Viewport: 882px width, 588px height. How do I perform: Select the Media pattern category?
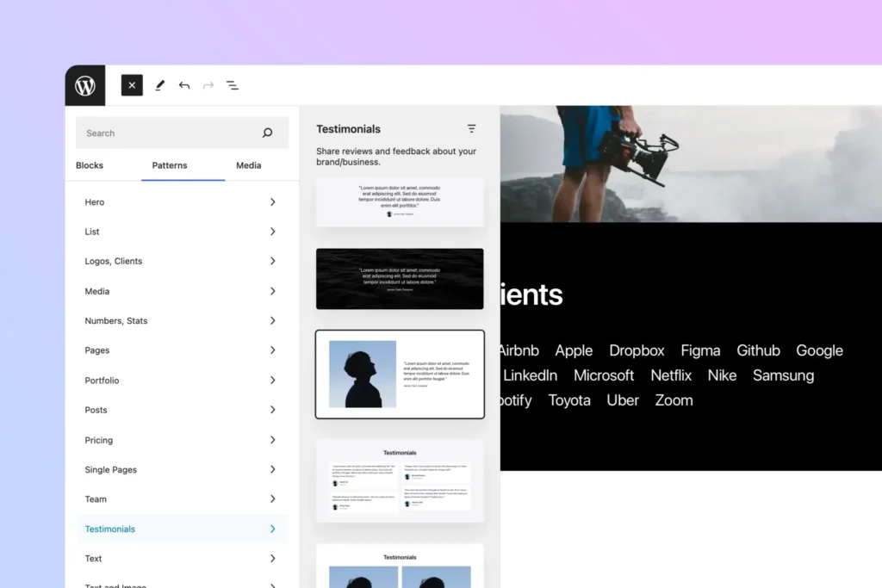pos(182,291)
